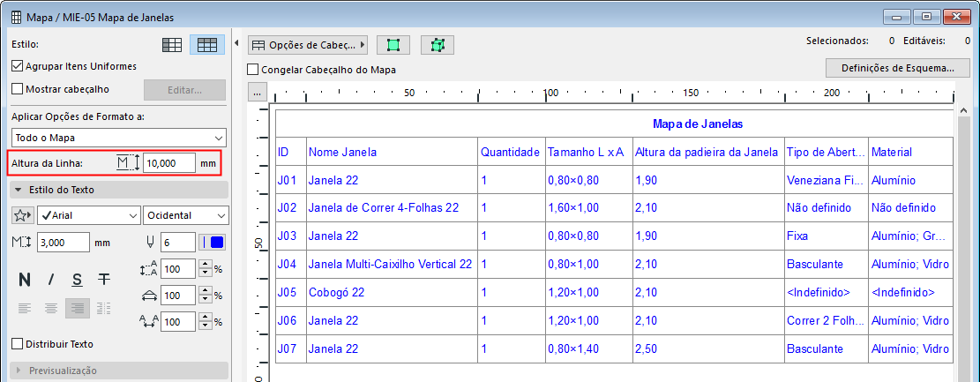The width and height of the screenshot is (980, 382).
Task: Click the vertical scrollbar of the schedule
Action: [x=964, y=243]
